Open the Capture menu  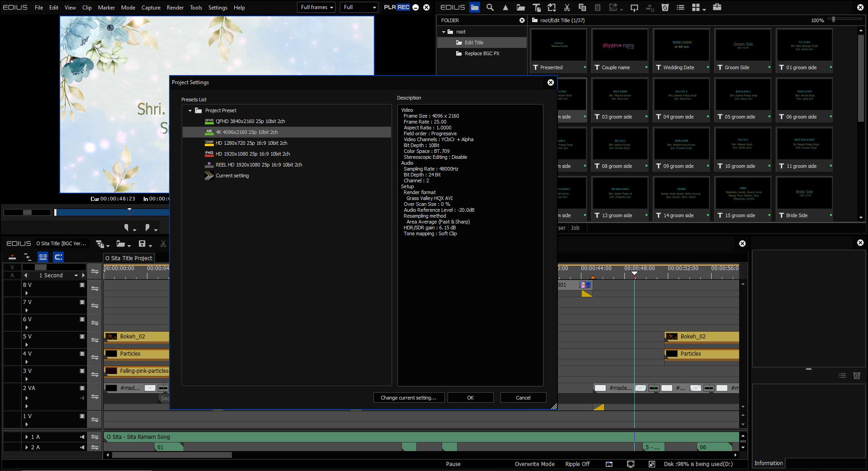151,7
